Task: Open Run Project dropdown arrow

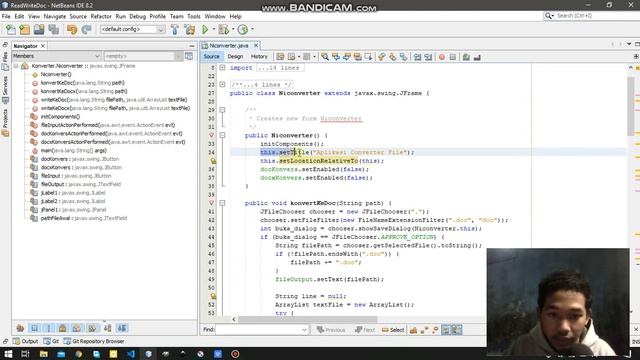Action: pos(213,29)
